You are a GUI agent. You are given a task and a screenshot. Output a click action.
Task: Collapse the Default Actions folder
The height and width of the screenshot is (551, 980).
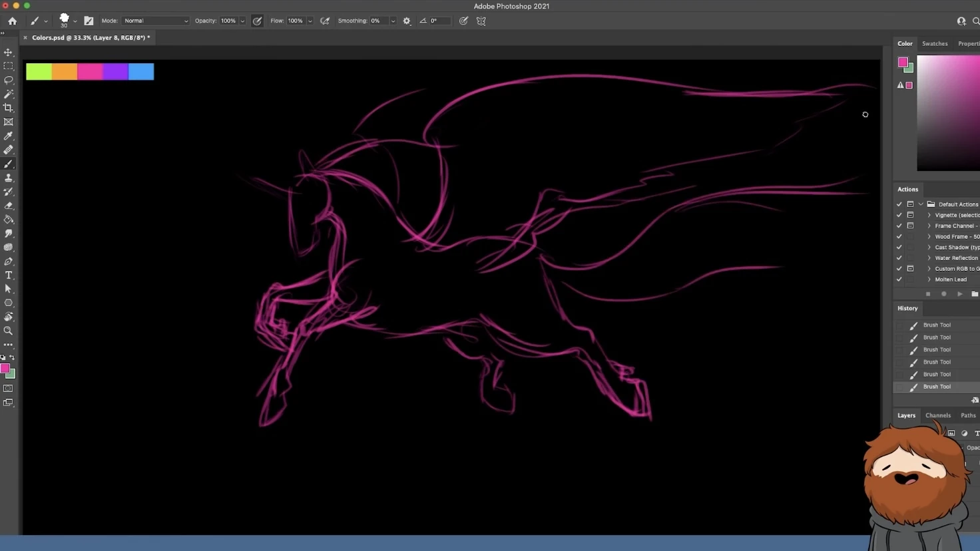tap(921, 204)
